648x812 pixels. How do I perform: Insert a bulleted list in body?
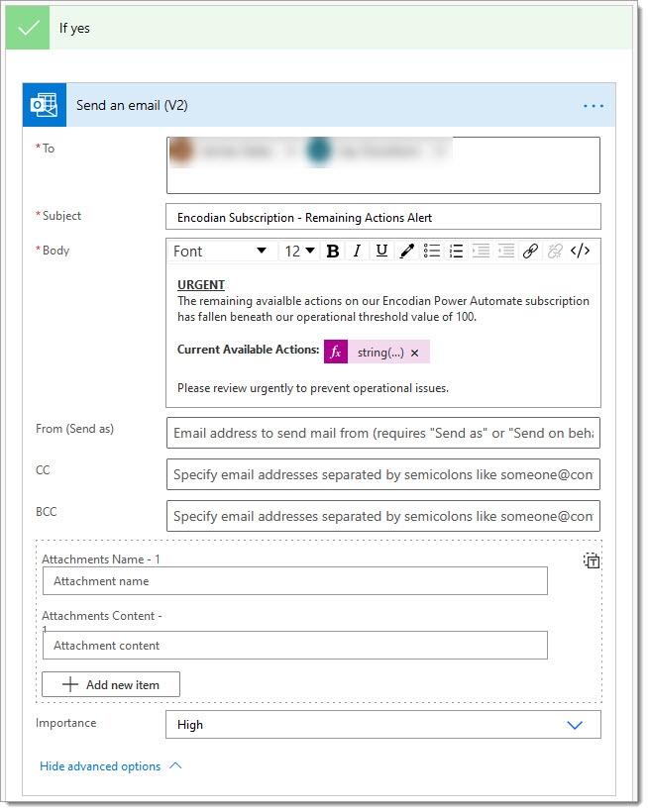432,252
